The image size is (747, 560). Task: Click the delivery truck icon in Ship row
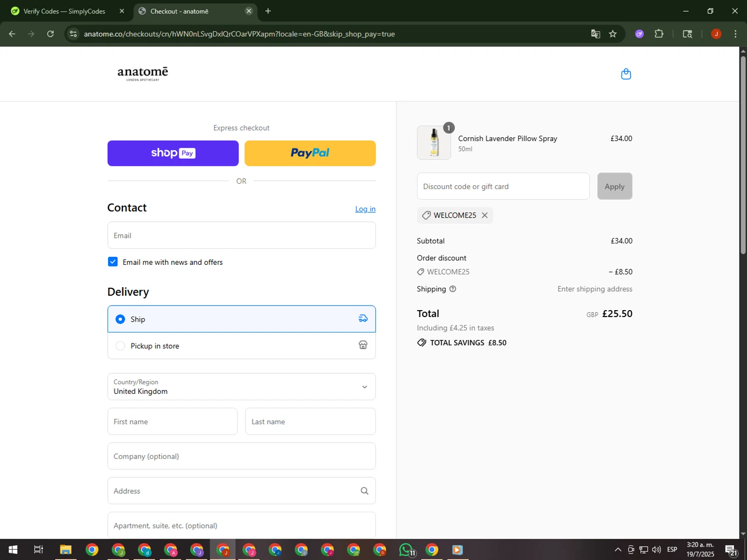coord(363,319)
